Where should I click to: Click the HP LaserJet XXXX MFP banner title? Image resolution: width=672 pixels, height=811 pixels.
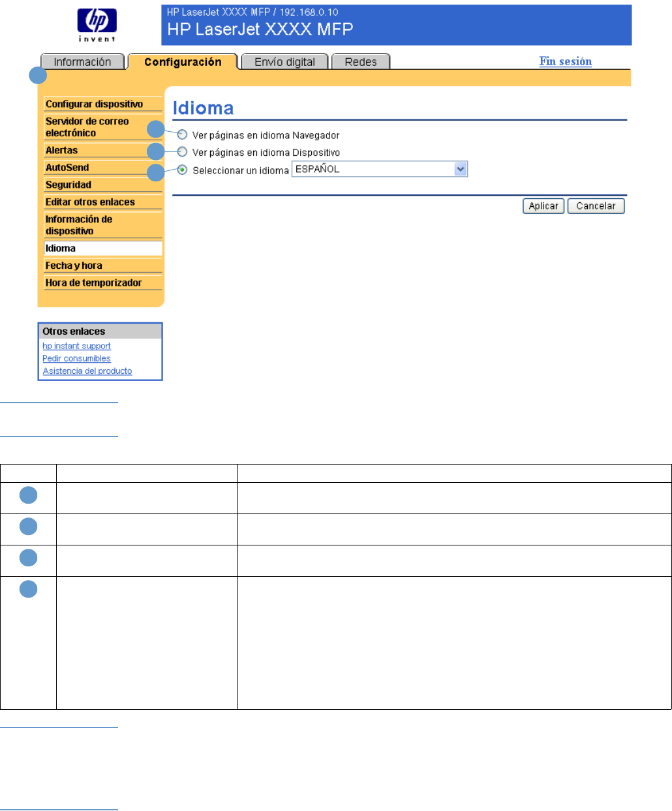[260, 29]
